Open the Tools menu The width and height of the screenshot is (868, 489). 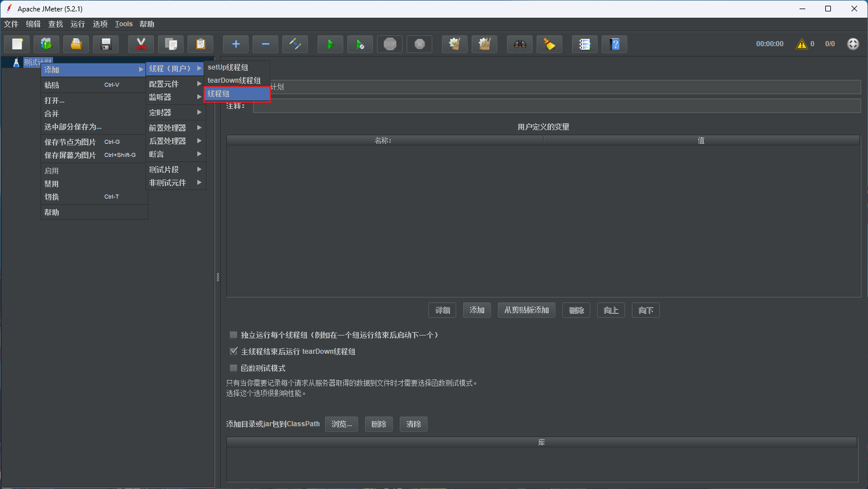click(124, 24)
